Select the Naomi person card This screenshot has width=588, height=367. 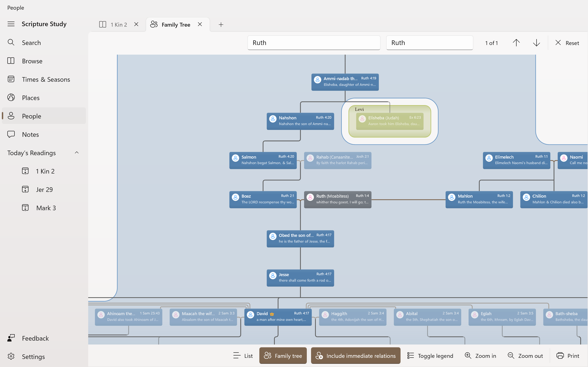573,160
